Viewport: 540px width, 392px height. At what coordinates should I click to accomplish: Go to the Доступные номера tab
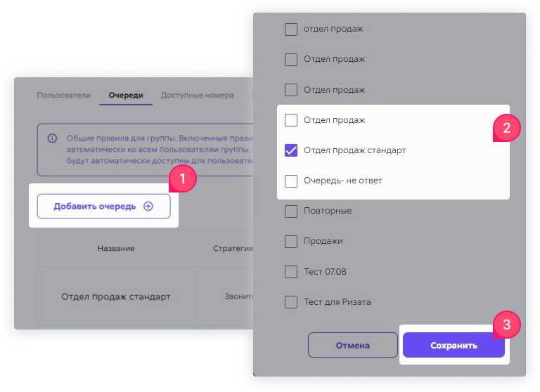pyautogui.click(x=198, y=96)
